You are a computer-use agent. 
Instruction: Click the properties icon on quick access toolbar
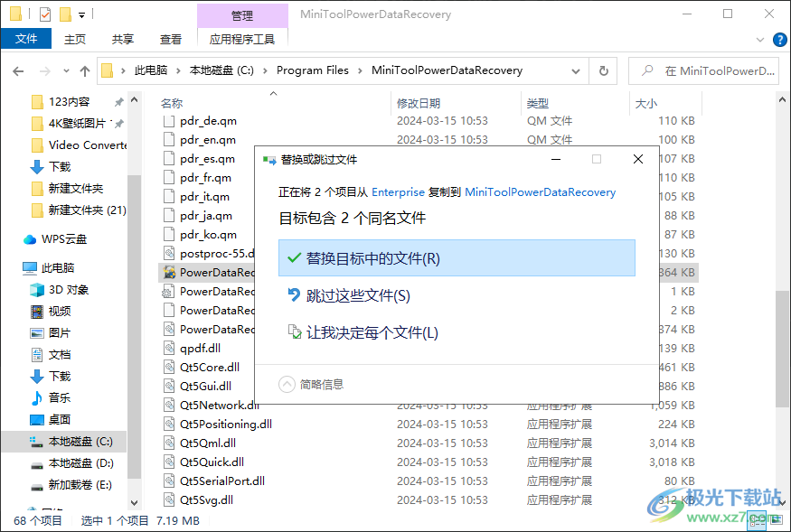(x=43, y=14)
